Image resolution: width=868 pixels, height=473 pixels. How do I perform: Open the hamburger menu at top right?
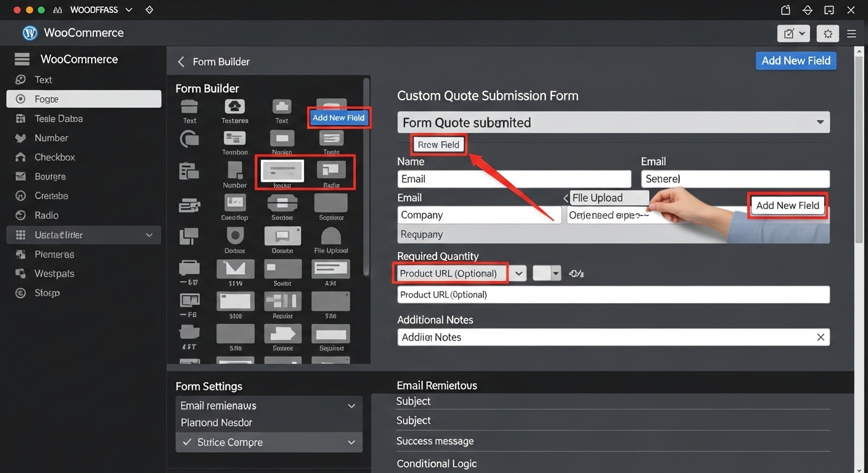point(851,34)
